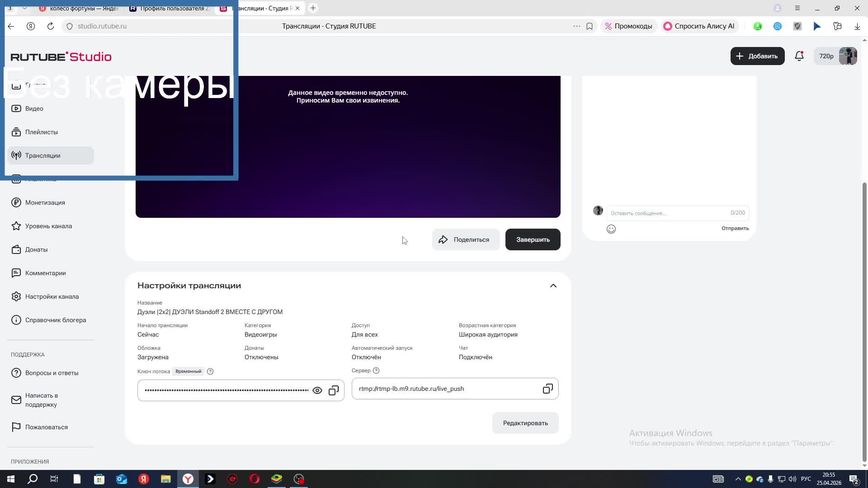
Task: Open Windows Start menu
Action: coord(11,479)
